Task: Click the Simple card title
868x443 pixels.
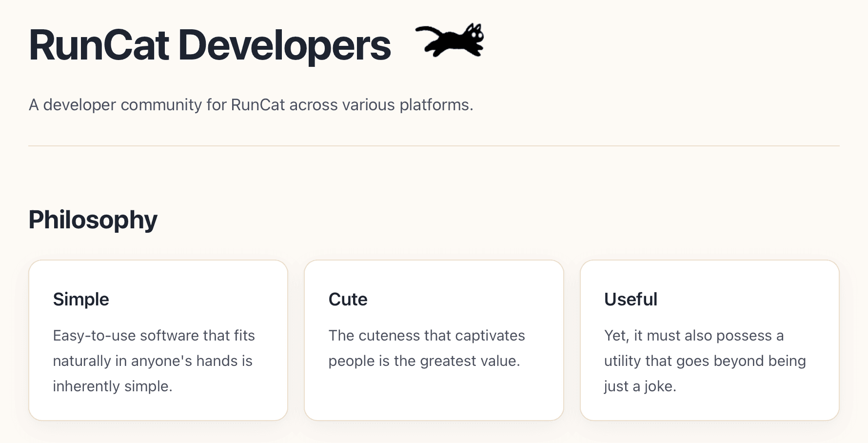Action: click(x=81, y=299)
